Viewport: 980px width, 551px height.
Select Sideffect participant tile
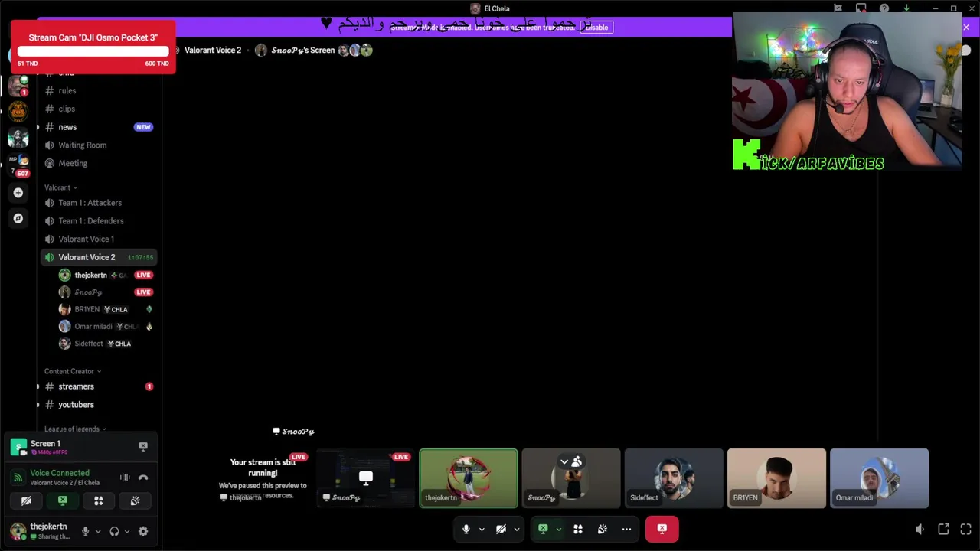coord(674,478)
